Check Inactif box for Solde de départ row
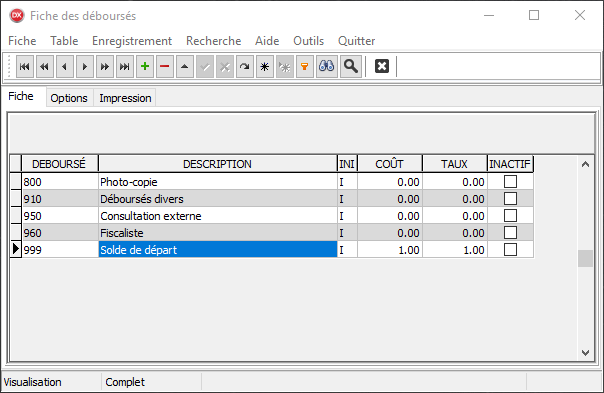This screenshot has width=604, height=393. coord(510,250)
